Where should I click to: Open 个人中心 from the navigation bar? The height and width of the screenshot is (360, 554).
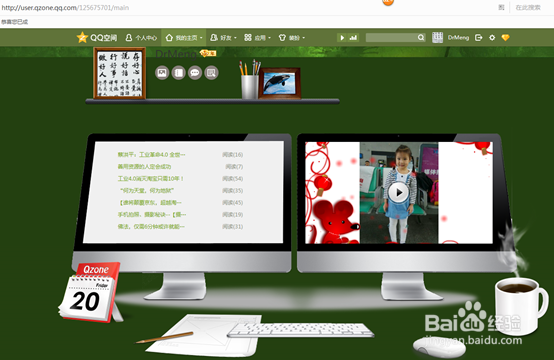pyautogui.click(x=141, y=38)
